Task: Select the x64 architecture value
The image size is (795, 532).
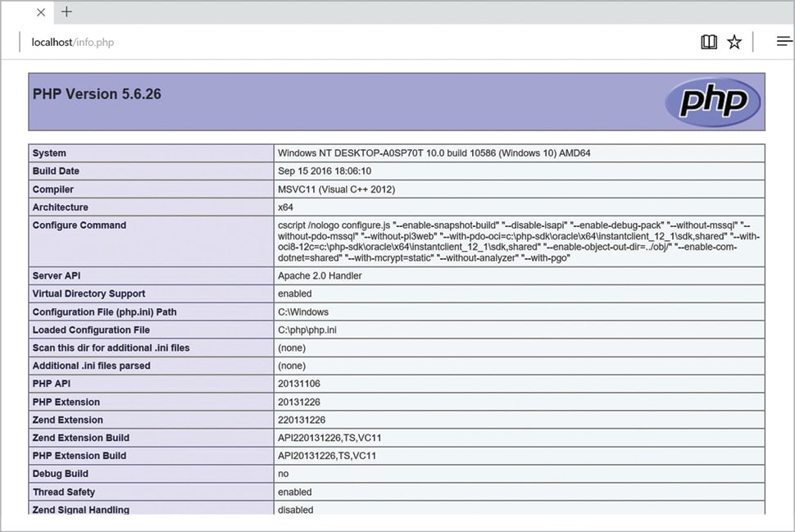Action: 285,207
